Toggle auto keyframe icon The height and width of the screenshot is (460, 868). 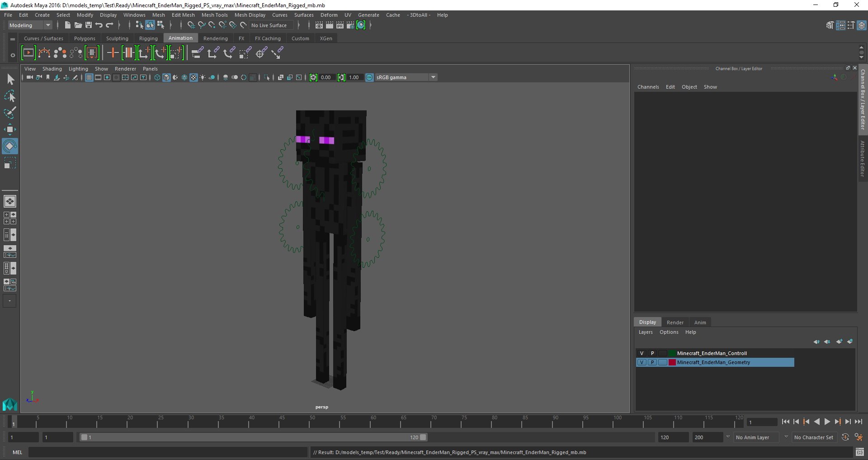click(x=845, y=437)
